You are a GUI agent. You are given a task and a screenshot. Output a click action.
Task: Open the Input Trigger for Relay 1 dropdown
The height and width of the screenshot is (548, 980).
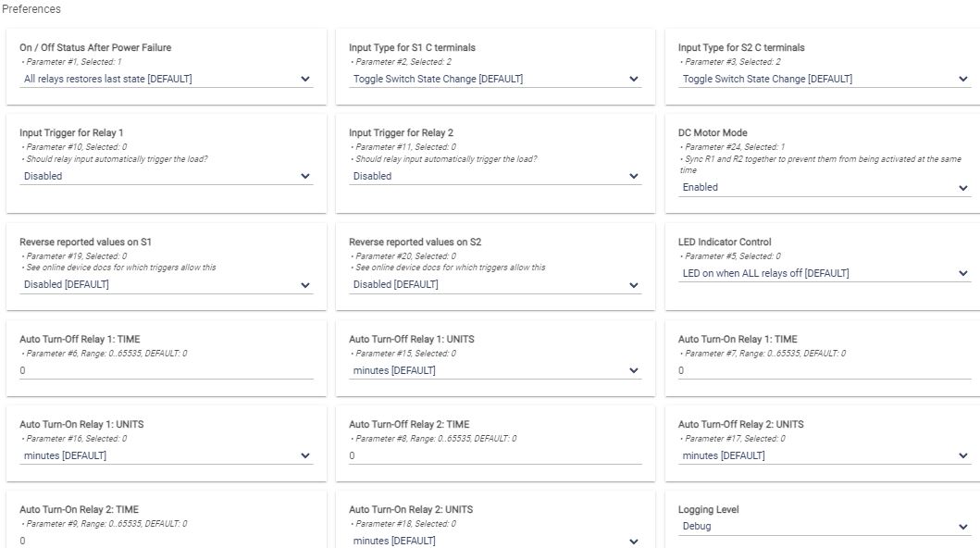point(167,176)
